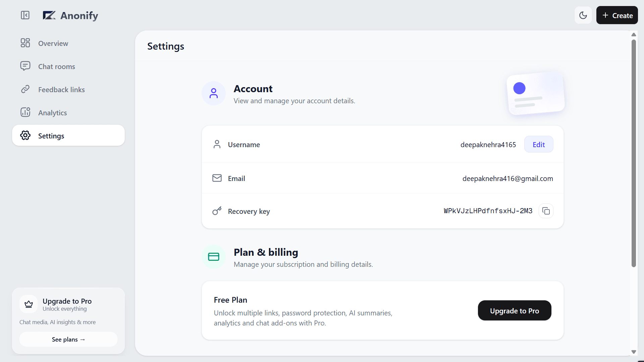The width and height of the screenshot is (644, 362).
Task: Click the Anonify logo
Action: click(70, 15)
